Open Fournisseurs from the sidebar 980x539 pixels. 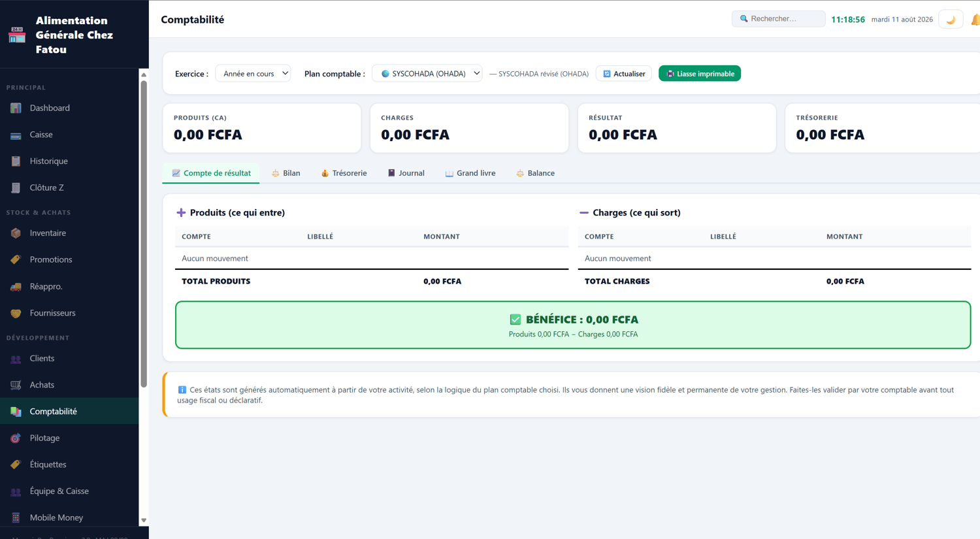69,313
